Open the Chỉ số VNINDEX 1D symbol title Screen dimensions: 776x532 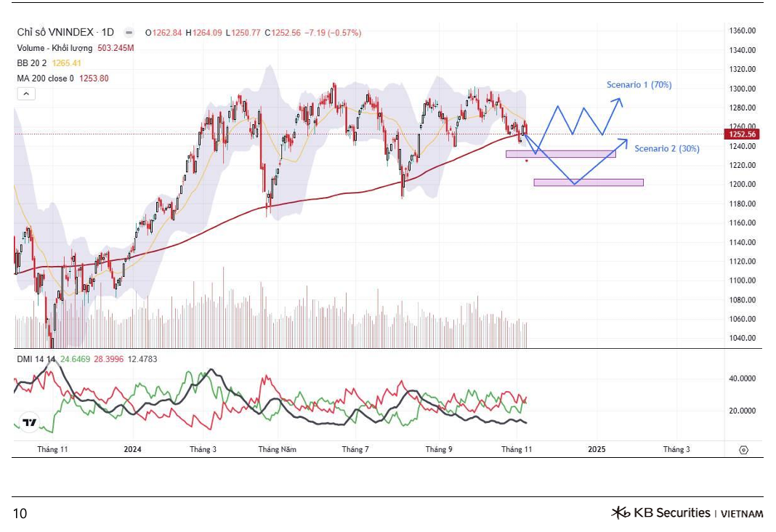65,33
